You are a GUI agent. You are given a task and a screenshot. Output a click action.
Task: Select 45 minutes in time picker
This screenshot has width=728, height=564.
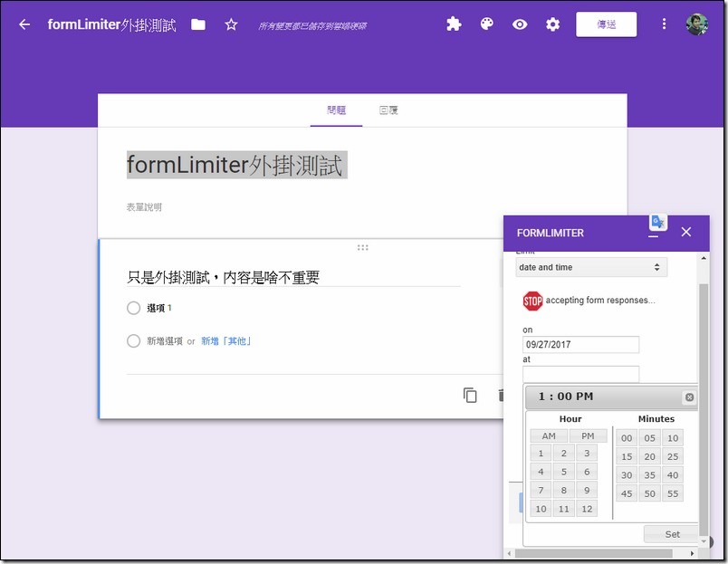pyautogui.click(x=627, y=493)
